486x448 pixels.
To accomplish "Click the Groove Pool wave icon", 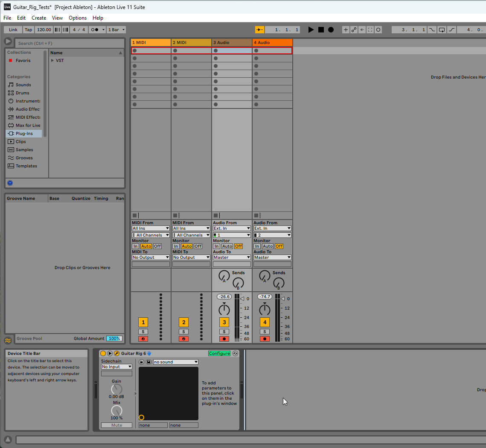I will 8,340.
